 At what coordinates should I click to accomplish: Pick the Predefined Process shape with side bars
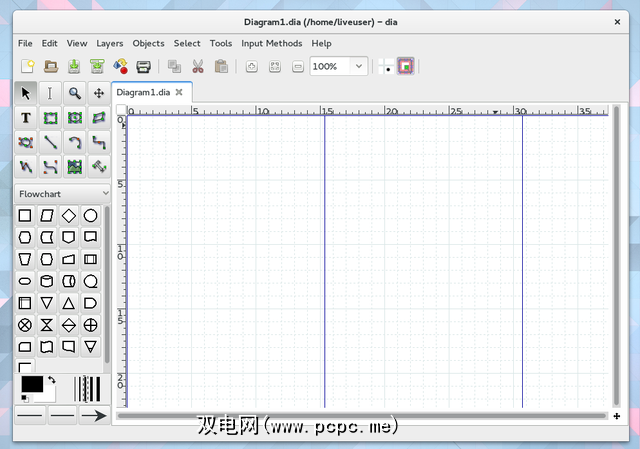[x=90, y=259]
